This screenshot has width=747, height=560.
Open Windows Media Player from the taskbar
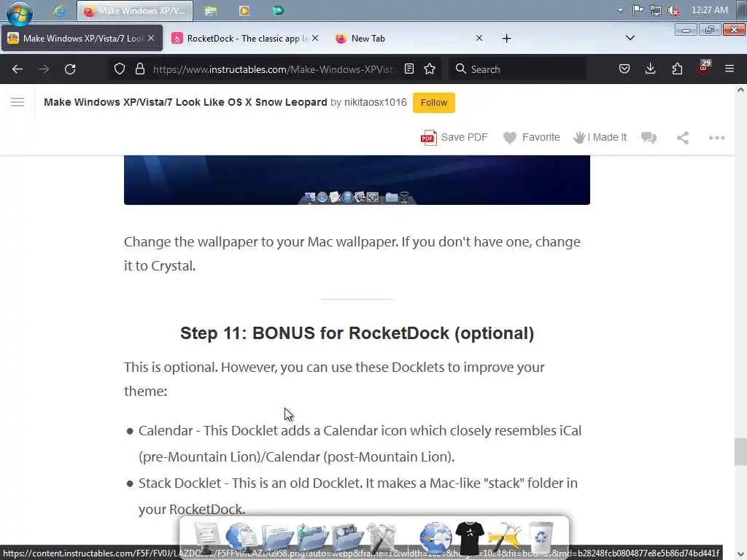(244, 10)
